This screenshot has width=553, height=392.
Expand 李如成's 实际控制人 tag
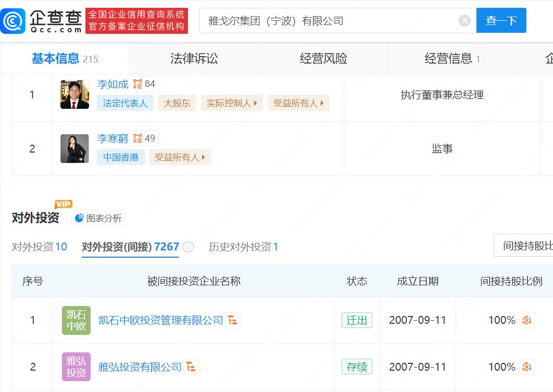pyautogui.click(x=232, y=103)
